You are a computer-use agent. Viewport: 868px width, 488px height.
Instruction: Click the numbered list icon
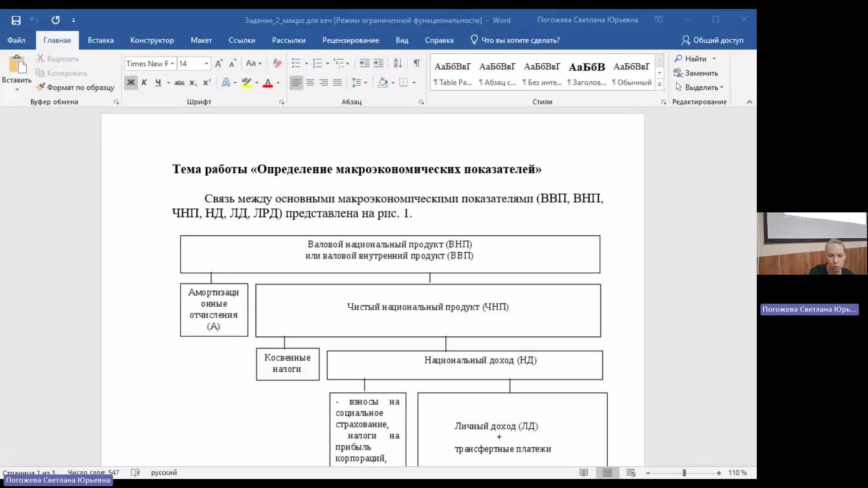(317, 63)
